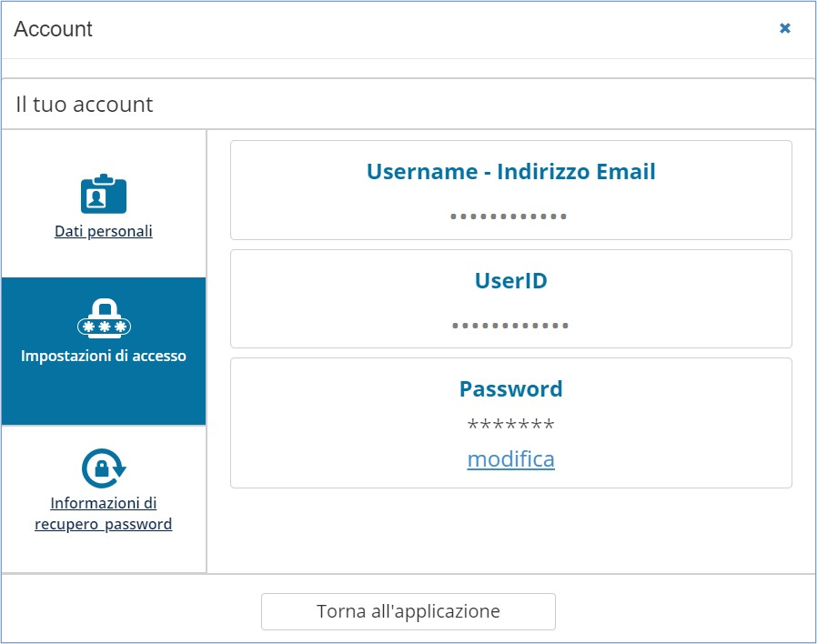This screenshot has height=644, width=817.
Task: Close the Account dialog with the X
Action: pyautogui.click(x=785, y=28)
